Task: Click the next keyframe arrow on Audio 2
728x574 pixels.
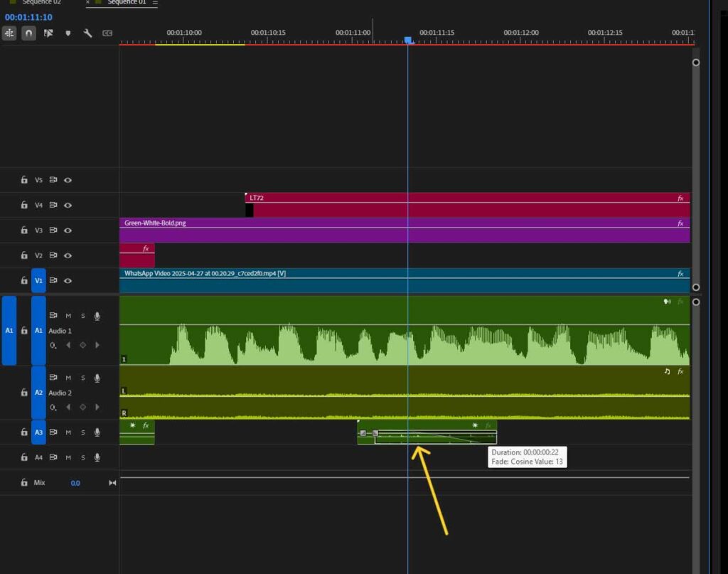Action: (97, 407)
